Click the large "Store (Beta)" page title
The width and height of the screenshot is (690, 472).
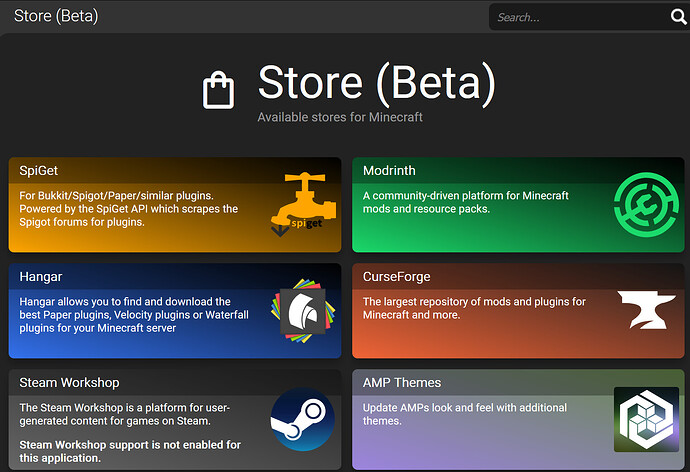point(377,83)
